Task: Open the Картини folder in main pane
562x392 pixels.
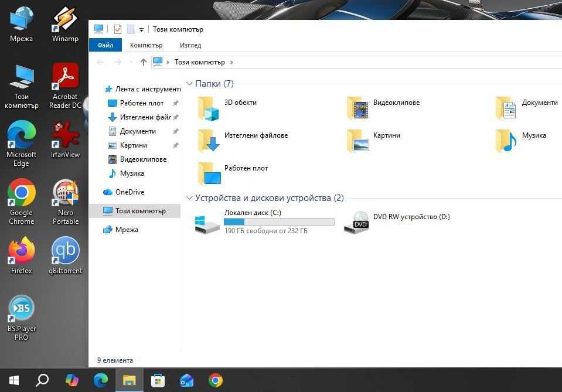Action: (x=373, y=141)
